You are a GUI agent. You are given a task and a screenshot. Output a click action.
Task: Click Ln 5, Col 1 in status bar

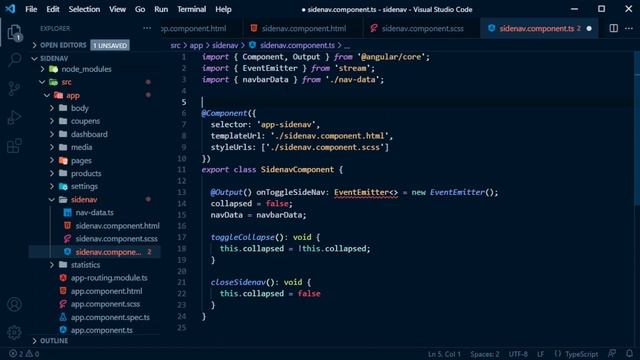click(x=444, y=354)
